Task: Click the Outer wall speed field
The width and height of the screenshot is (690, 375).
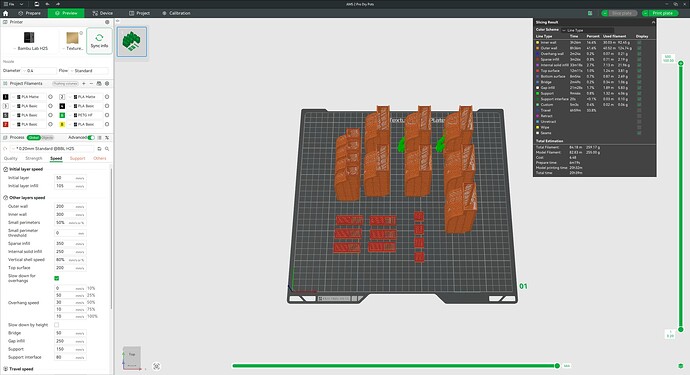Action: [x=70, y=206]
